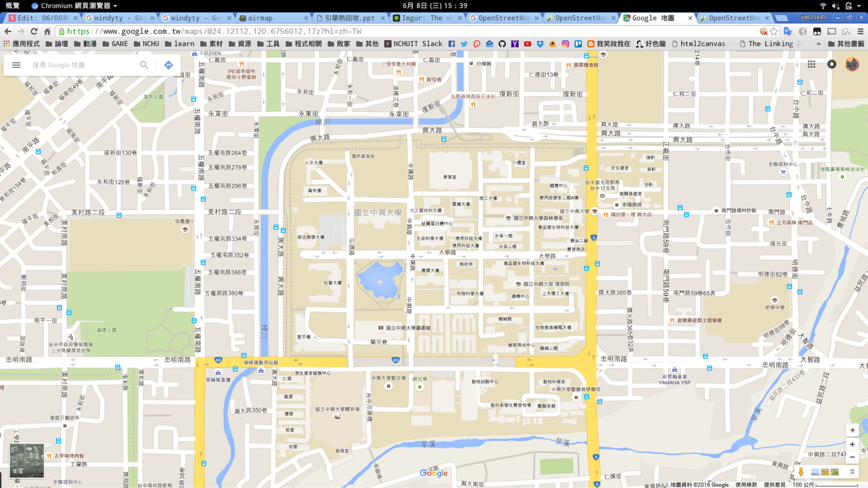Click the map search magnifier icon

coord(144,65)
